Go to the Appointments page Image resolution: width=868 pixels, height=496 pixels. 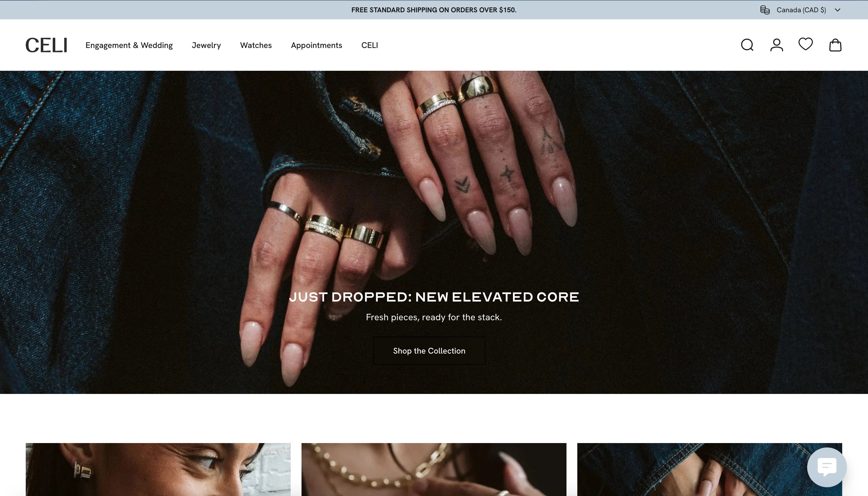[x=316, y=45]
